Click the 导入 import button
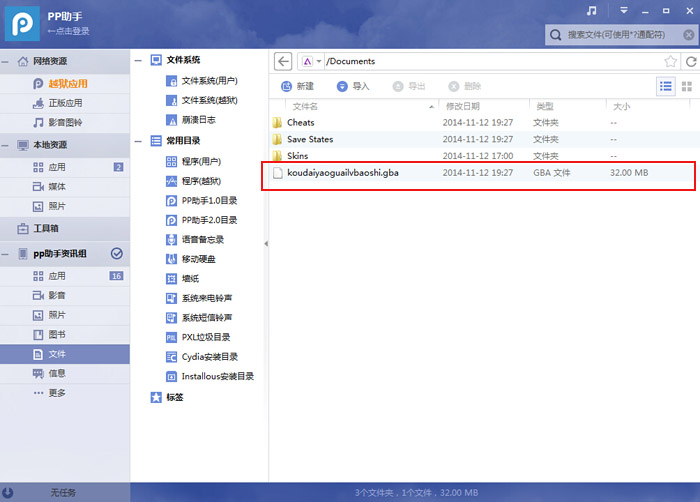The image size is (700, 502). pos(353,86)
